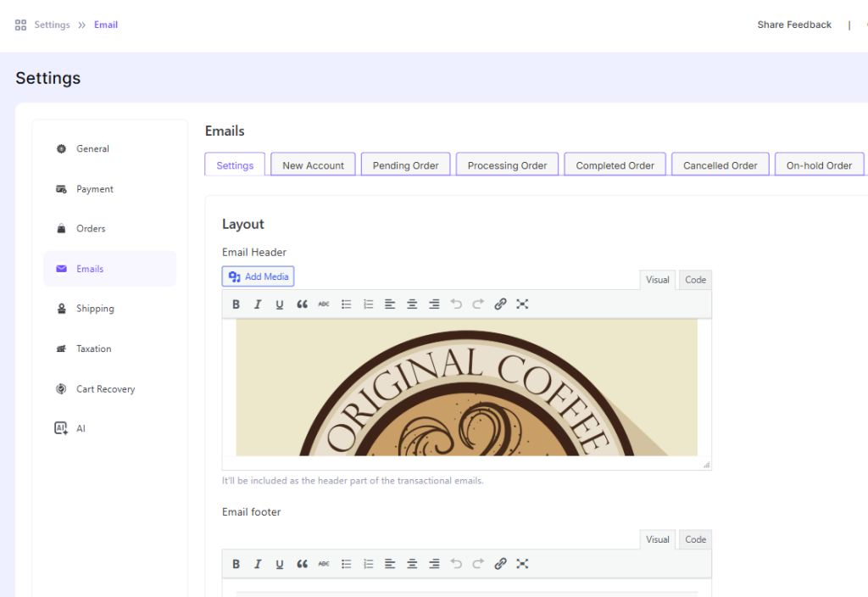
Task: Insert numbered list in Email footer editor
Action: click(368, 564)
